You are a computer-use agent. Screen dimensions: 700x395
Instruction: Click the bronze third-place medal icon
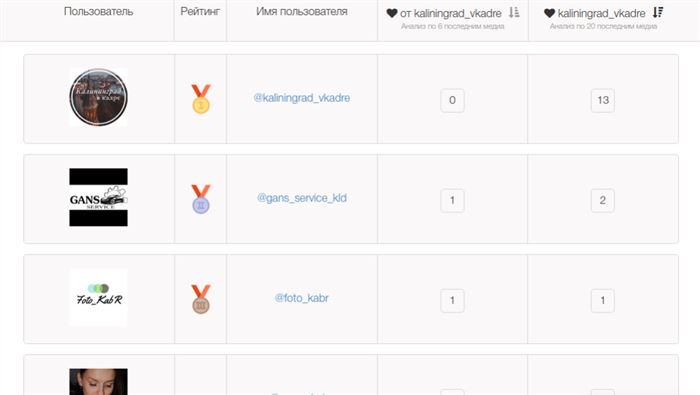[x=201, y=299]
